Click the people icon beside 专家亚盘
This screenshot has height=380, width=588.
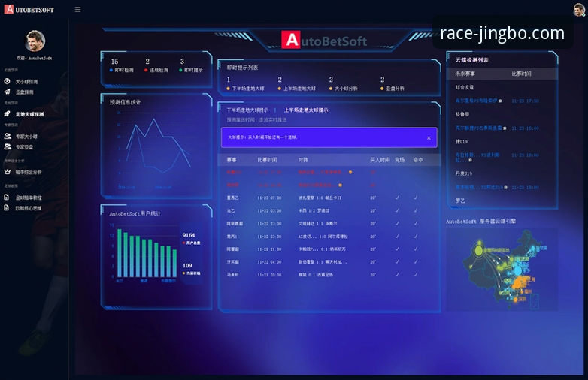[8, 146]
